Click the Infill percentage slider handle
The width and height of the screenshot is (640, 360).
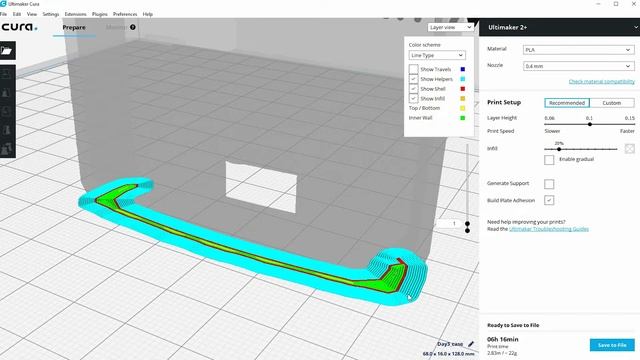[559, 149]
